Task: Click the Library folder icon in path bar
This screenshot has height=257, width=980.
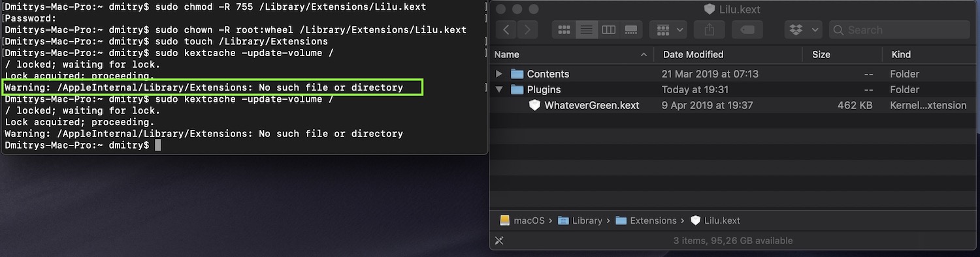Action: pyautogui.click(x=563, y=220)
